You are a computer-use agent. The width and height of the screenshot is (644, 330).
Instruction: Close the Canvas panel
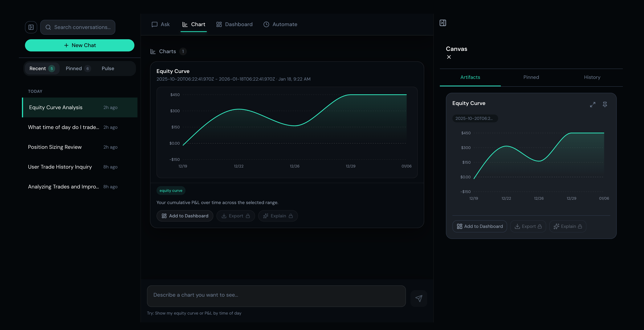(449, 57)
